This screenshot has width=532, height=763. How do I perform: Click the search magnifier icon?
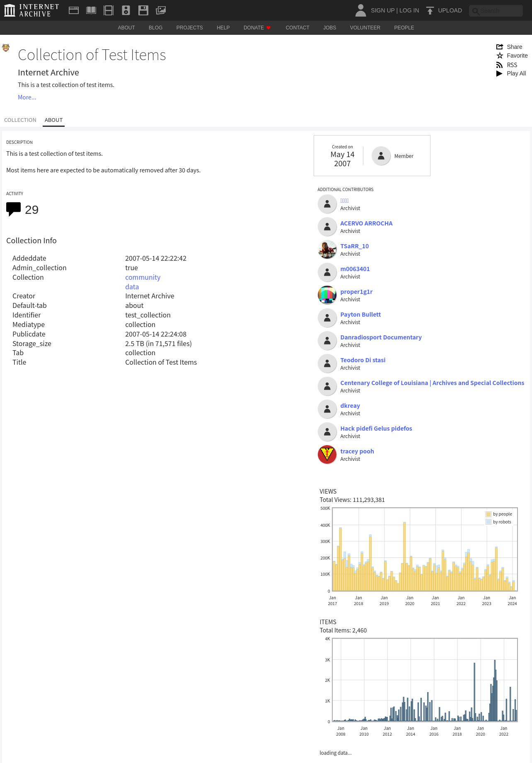pyautogui.click(x=476, y=11)
